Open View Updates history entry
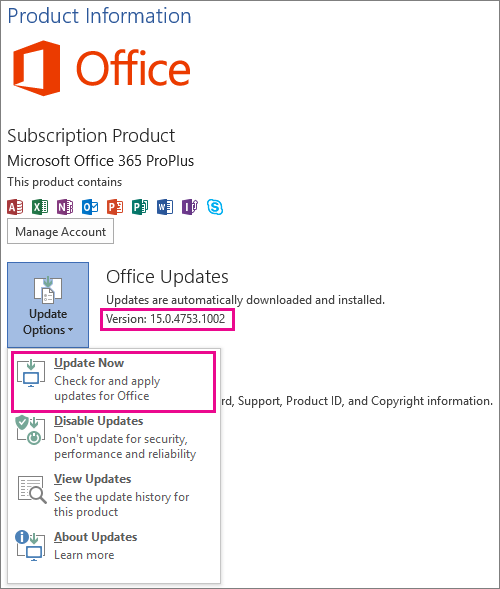500x589 pixels. pos(113,496)
